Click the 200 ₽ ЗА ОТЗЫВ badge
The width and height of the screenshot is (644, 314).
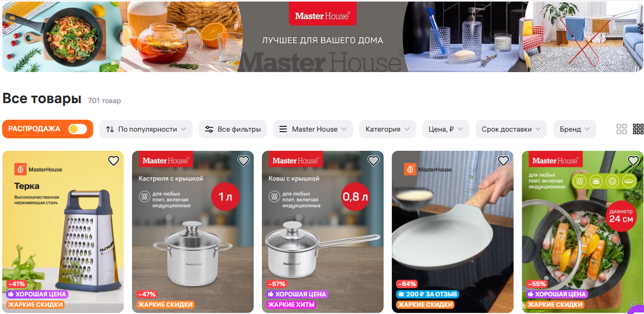pyautogui.click(x=427, y=294)
